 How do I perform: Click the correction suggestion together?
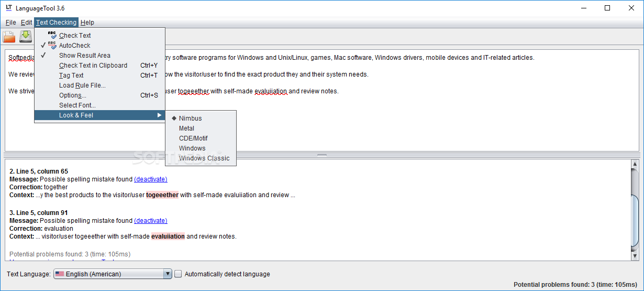[56, 187]
